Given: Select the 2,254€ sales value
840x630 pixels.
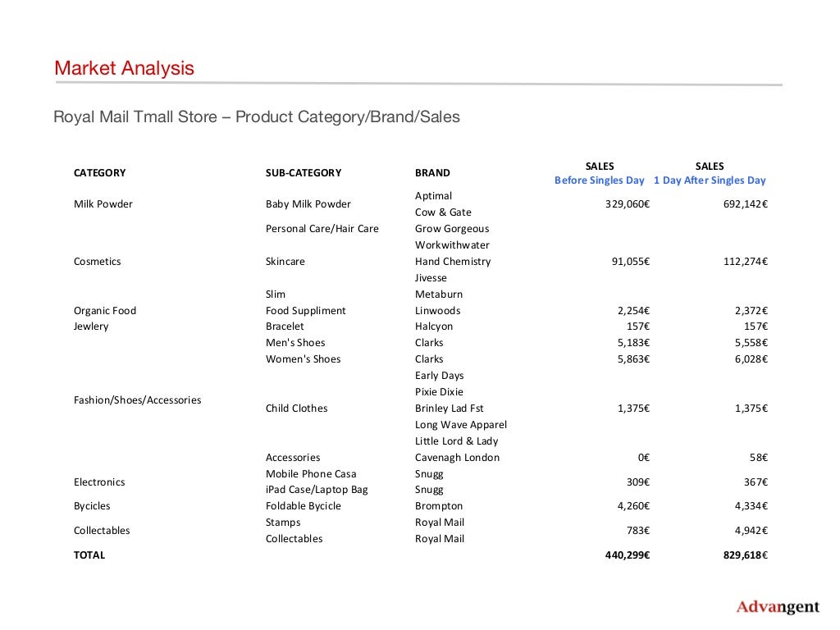Looking at the screenshot, I should pos(634,311).
